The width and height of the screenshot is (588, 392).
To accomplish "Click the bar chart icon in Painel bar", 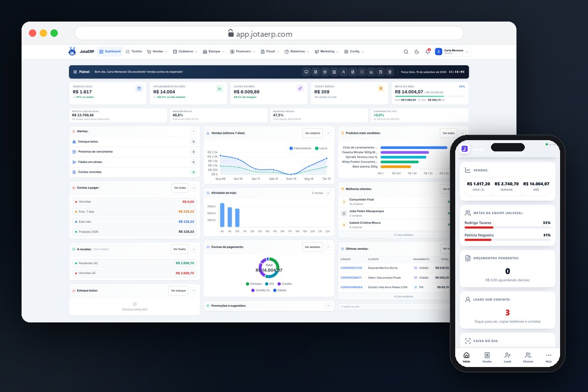I will click(371, 72).
